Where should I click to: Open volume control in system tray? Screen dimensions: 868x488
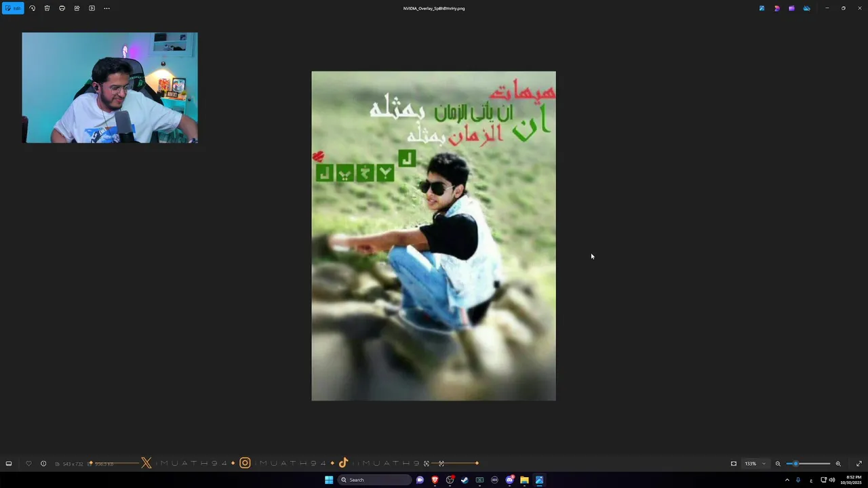(832, 480)
